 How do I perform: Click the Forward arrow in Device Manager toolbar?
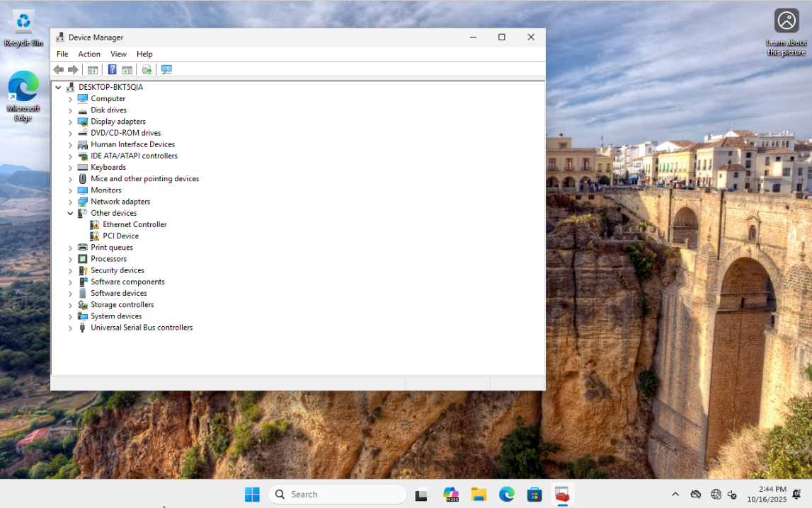click(x=73, y=69)
